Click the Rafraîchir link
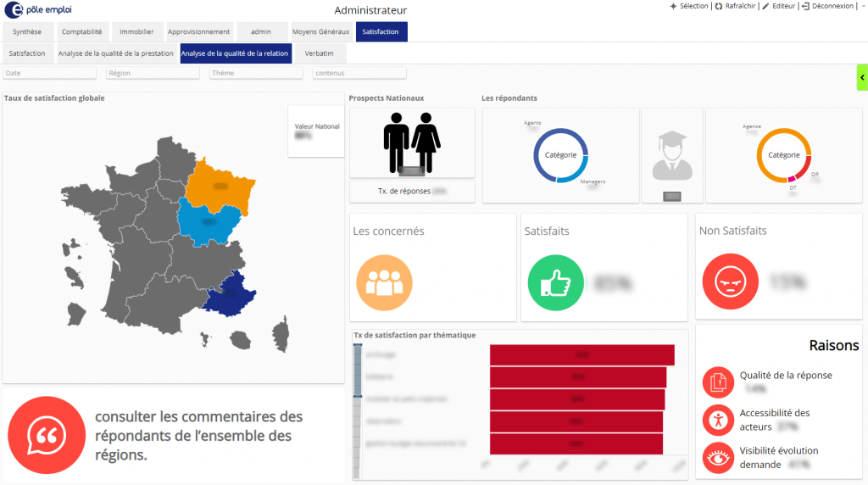The height and width of the screenshot is (485, 868). tap(740, 6)
